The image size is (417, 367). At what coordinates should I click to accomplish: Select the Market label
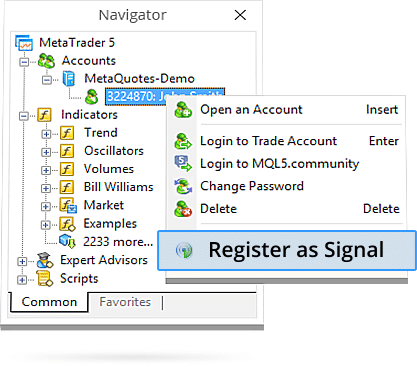tap(104, 205)
